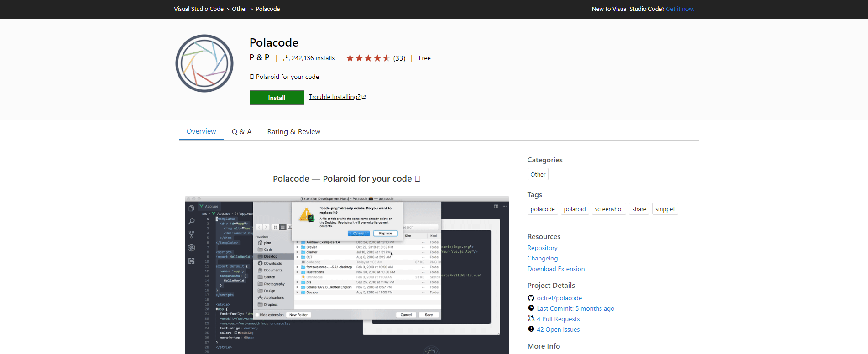
Task: Open the octref/polacode GitHub link
Action: [559, 298]
